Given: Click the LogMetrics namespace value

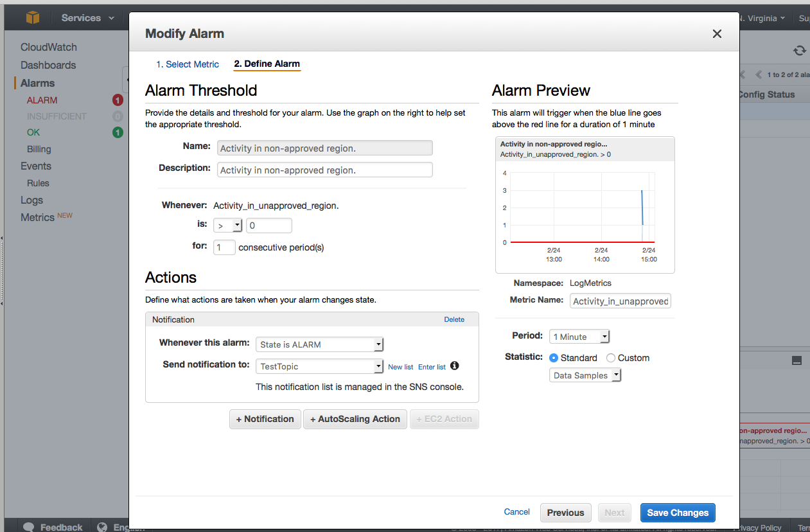Looking at the screenshot, I should 590,283.
